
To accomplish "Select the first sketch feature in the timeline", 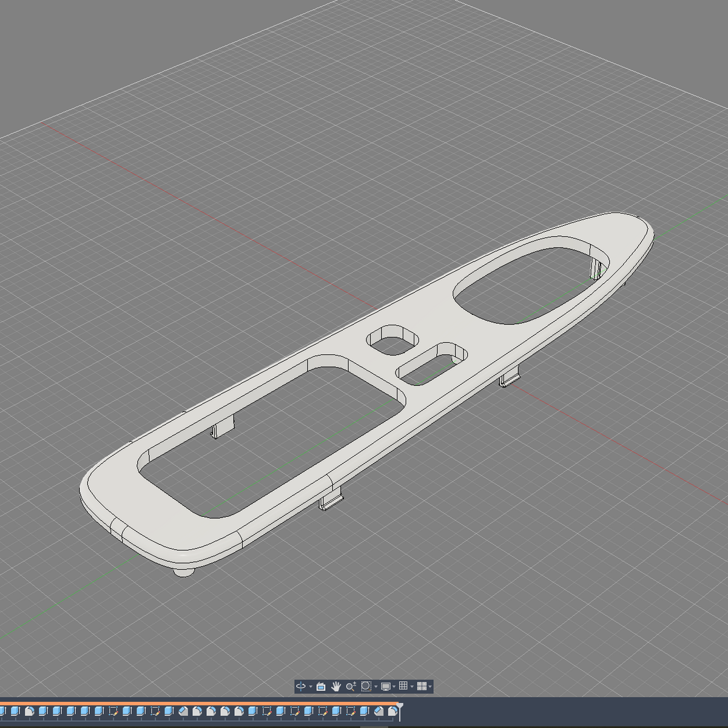I will coord(113,711).
